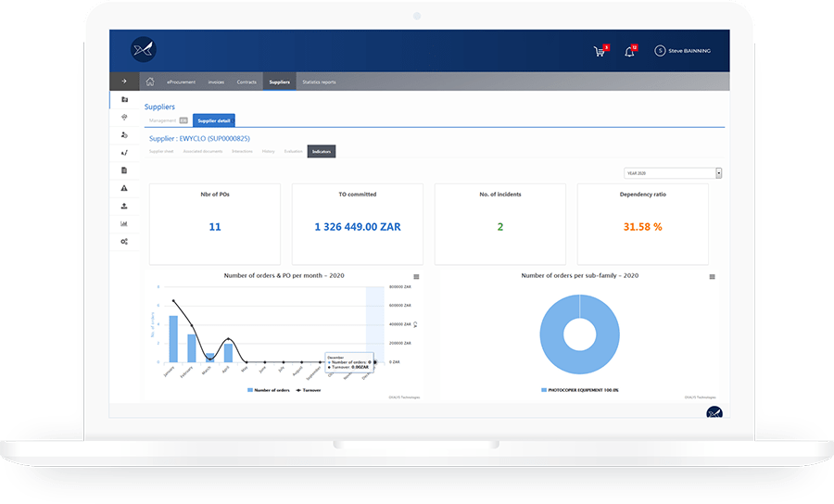Click the 31.58 % dependency ratio value
Screen dimensions: 834x504
click(642, 227)
